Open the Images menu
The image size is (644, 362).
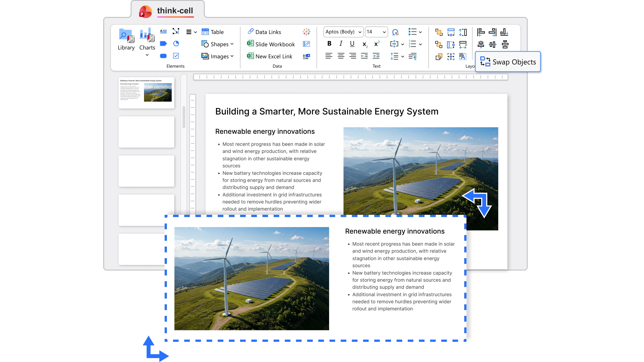[x=217, y=56]
